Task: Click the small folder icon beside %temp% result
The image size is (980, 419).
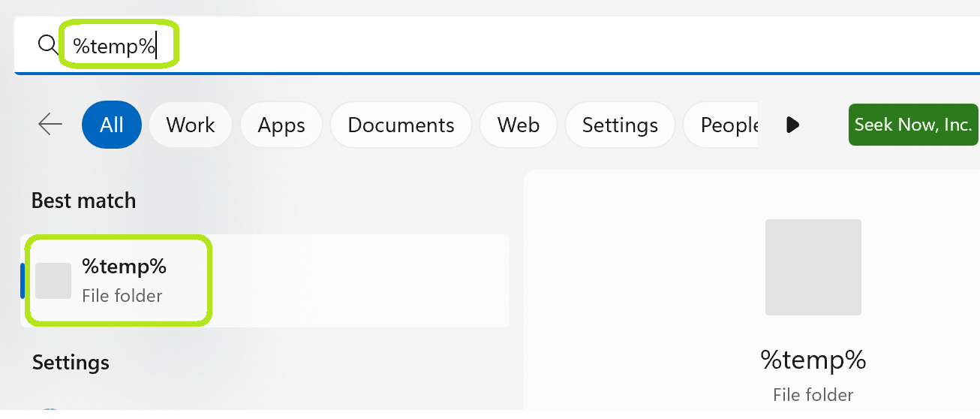Action: coord(53,281)
